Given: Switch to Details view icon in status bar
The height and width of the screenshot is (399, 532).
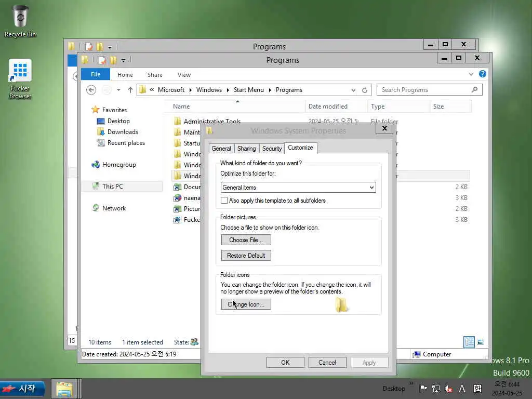Looking at the screenshot, I should coord(469,342).
